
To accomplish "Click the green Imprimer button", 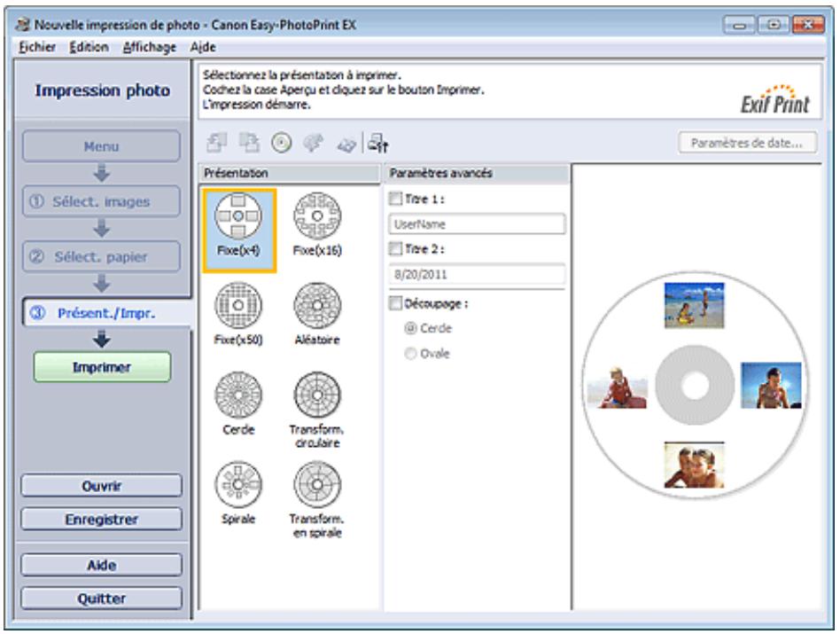I will coord(102,367).
